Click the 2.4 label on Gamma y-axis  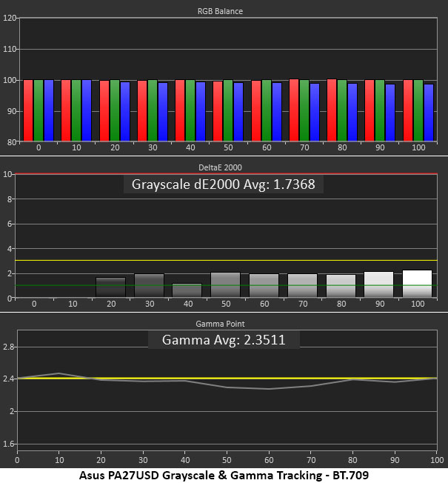pos(8,379)
